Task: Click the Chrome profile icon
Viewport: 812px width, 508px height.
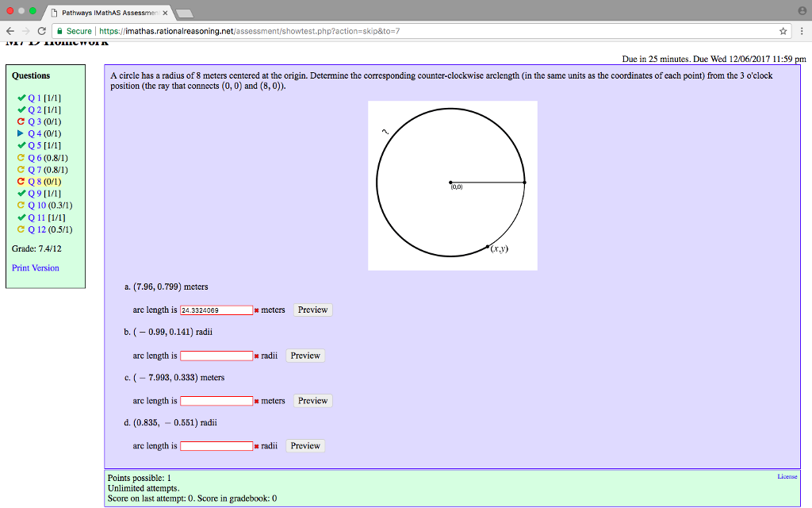Action: coord(800,12)
